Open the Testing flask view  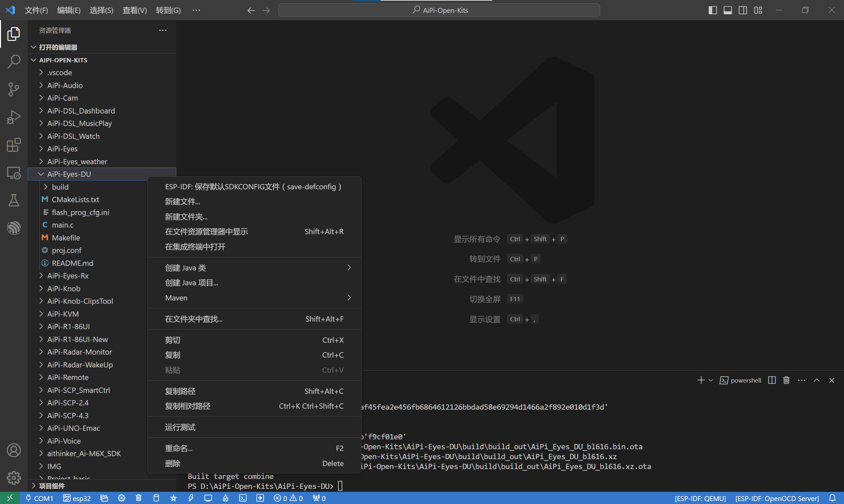pyautogui.click(x=14, y=200)
